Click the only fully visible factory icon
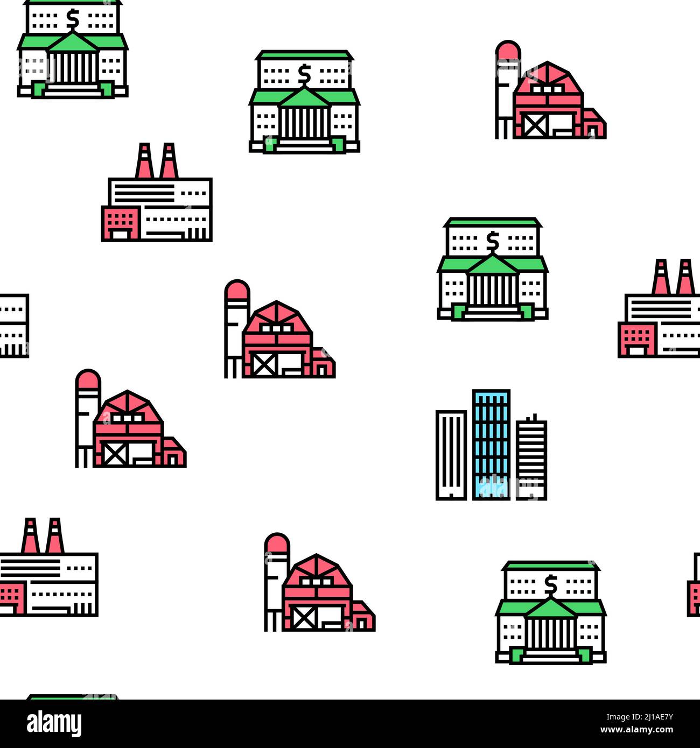Screen dimensions: 700x748 click(157, 192)
